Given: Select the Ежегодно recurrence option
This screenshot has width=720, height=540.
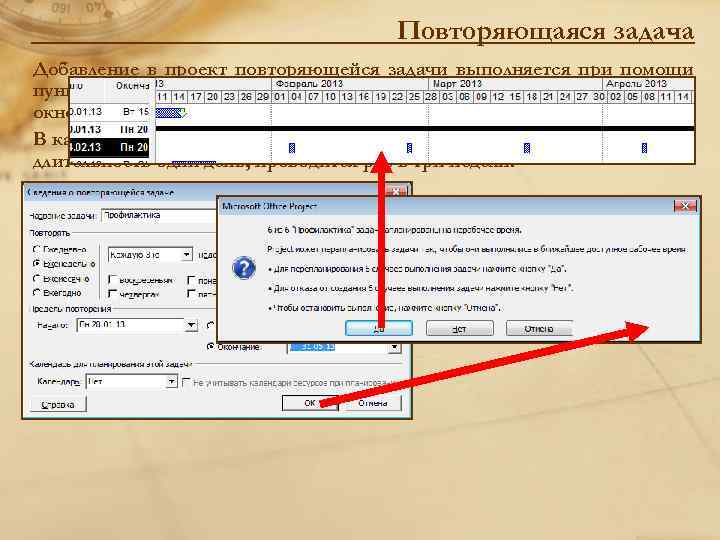Looking at the screenshot, I should [37, 292].
